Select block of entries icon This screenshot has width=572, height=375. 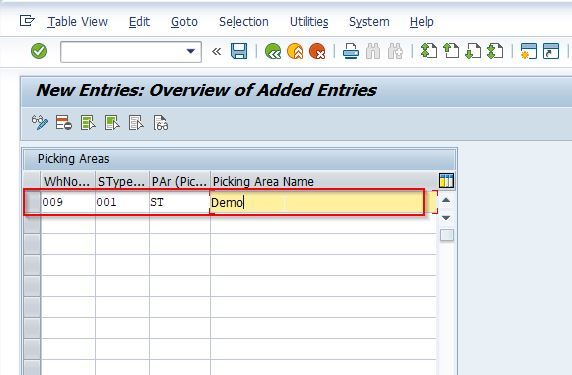coord(112,123)
